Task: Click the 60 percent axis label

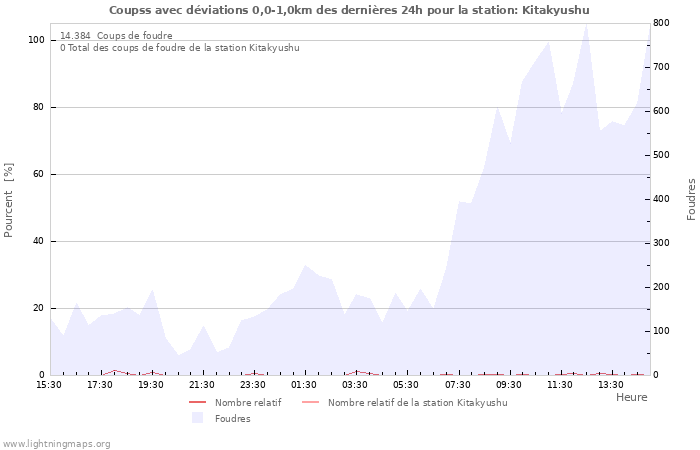Action: pyautogui.click(x=38, y=174)
